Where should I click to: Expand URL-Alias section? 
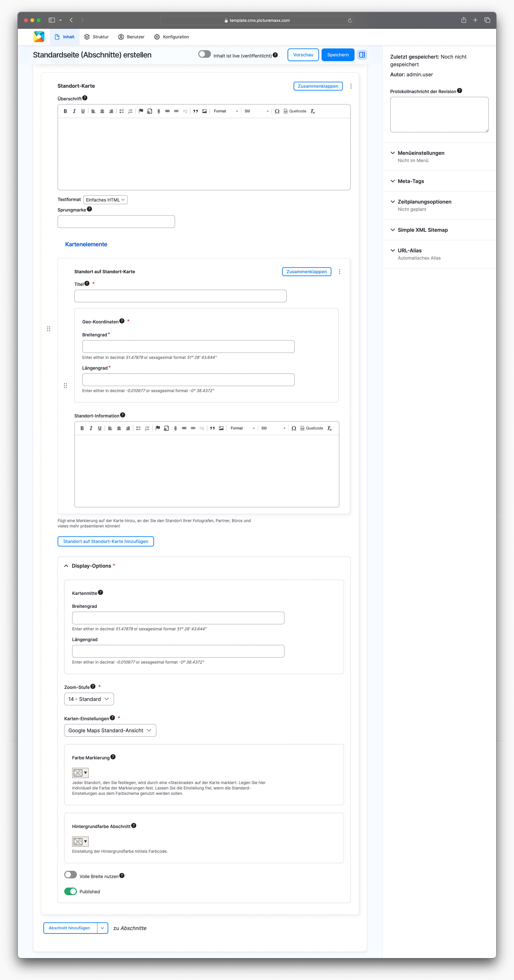409,250
